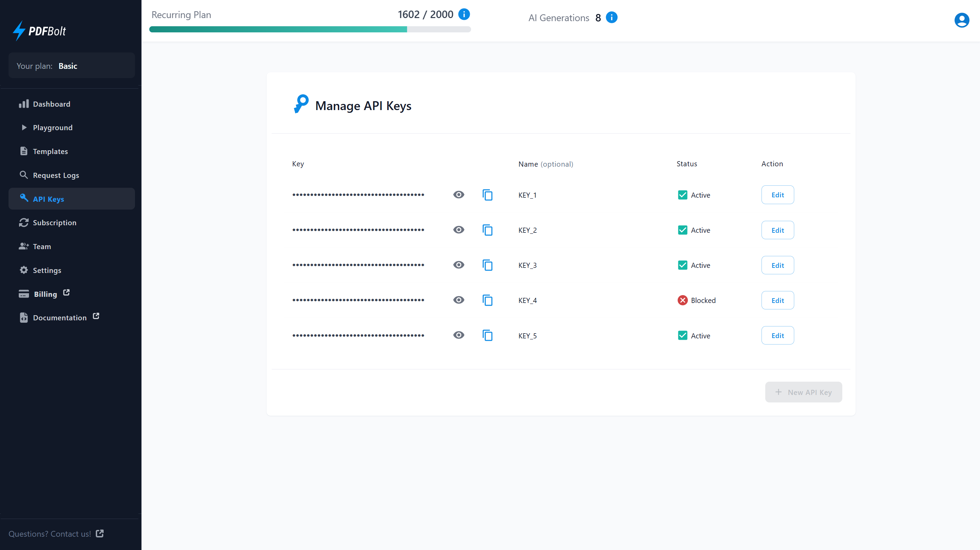This screenshot has height=550, width=980.
Task: Select the API Keys wrench icon
Action: [24, 198]
